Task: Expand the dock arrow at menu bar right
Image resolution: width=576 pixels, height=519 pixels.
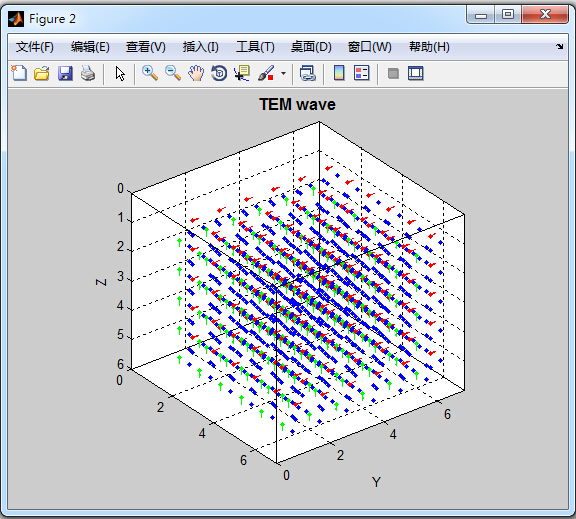Action: (559, 47)
